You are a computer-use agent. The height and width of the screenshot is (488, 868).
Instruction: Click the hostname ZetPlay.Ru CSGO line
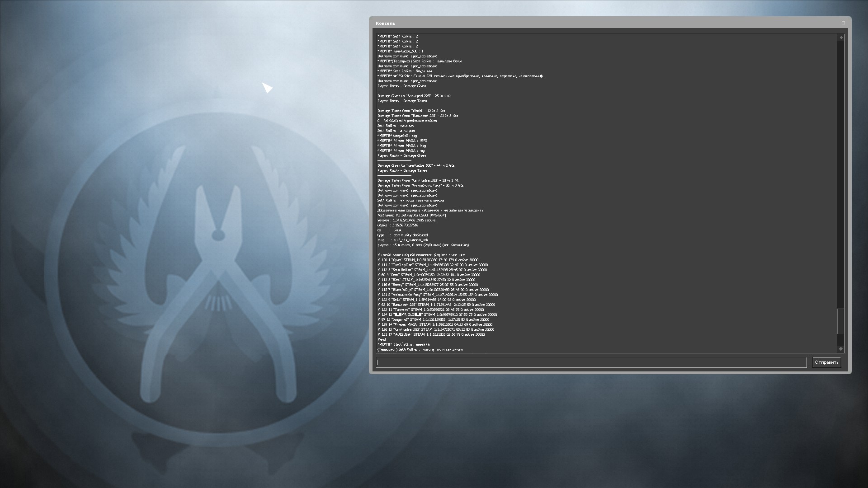click(412, 215)
